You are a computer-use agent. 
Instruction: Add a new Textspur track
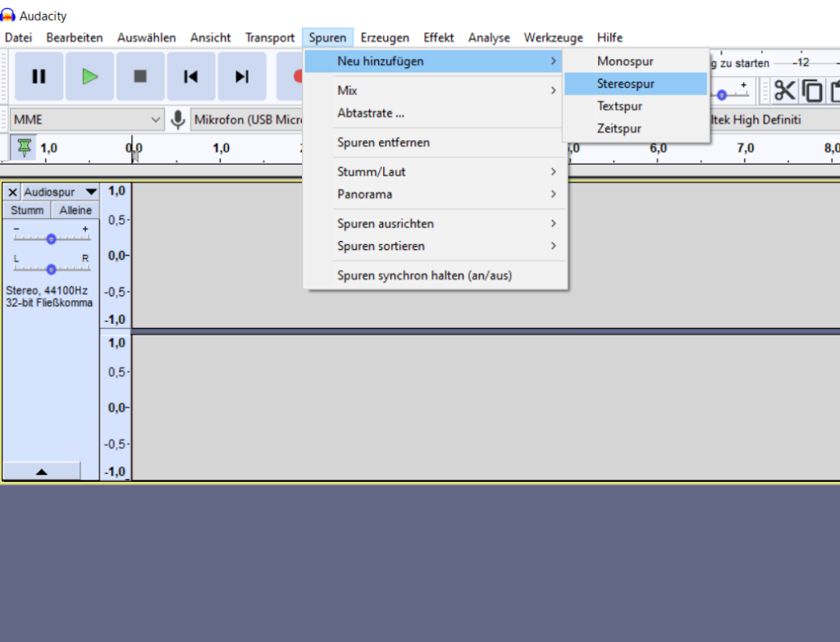(636, 106)
